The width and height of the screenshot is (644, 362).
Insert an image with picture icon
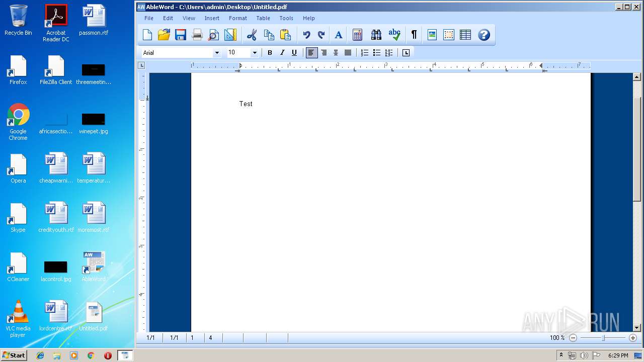[432, 35]
